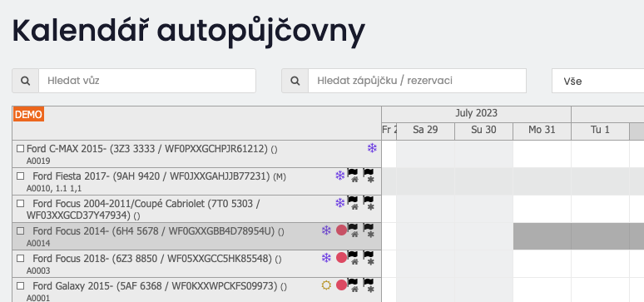
Task: Focus the Hledat zápůjčku / rezervaci field
Action: pyautogui.click(x=417, y=81)
